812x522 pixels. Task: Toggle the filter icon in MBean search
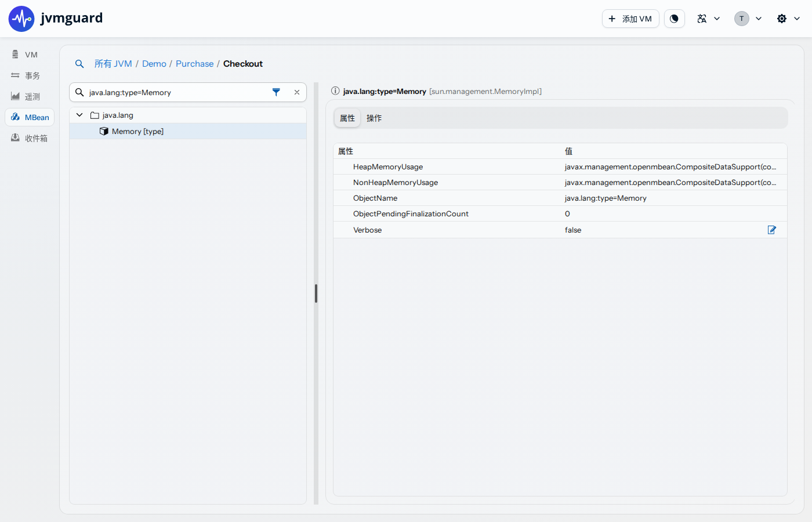click(x=276, y=92)
